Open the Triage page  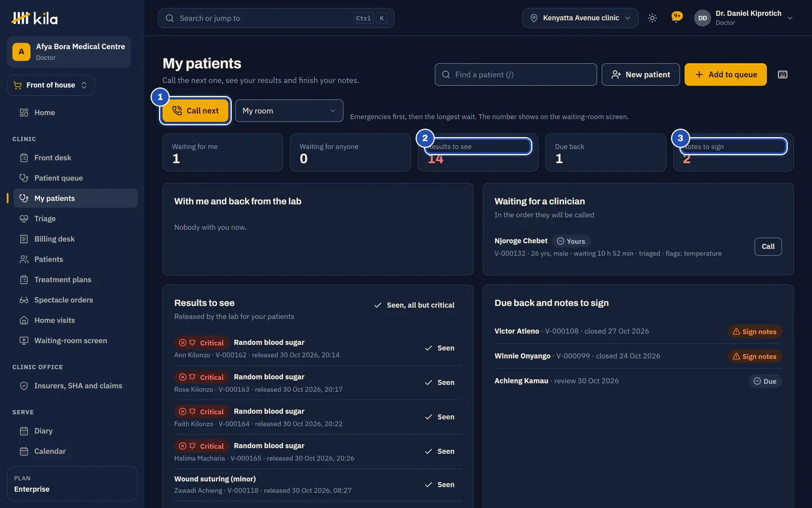[x=76, y=218]
